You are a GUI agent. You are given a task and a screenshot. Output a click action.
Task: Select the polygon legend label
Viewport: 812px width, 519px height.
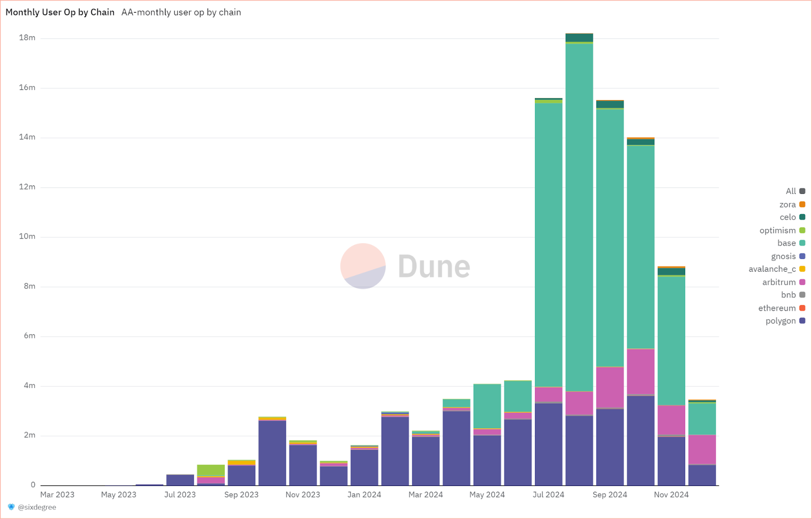point(781,321)
